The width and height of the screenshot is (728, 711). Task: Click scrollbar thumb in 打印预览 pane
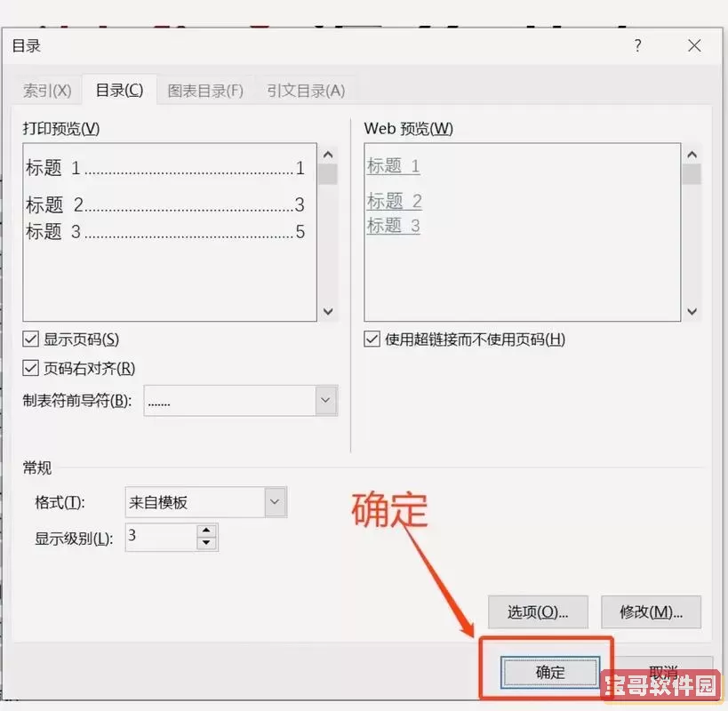pos(328,174)
